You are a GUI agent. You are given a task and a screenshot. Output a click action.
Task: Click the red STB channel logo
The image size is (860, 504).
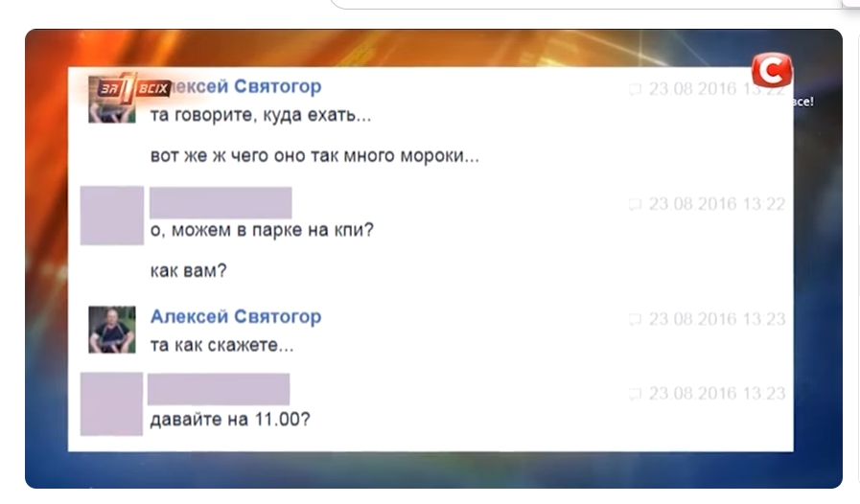click(x=772, y=70)
